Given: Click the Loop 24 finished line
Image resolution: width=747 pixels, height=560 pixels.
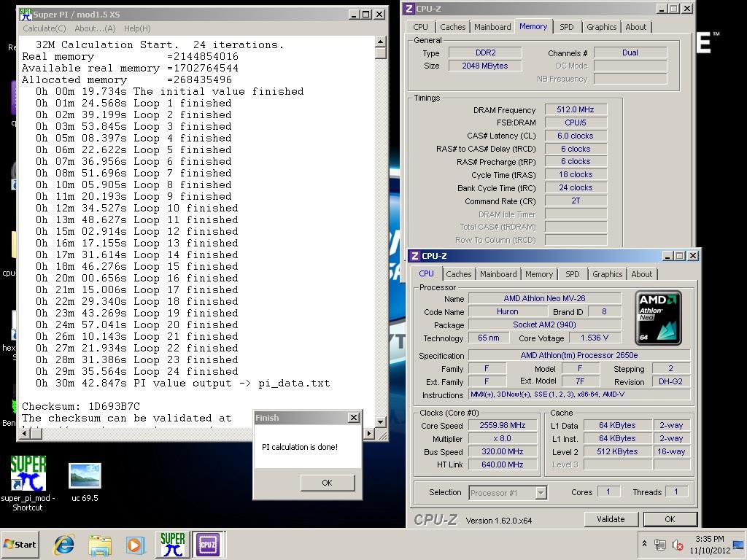Looking at the screenshot, I should pos(136,371).
